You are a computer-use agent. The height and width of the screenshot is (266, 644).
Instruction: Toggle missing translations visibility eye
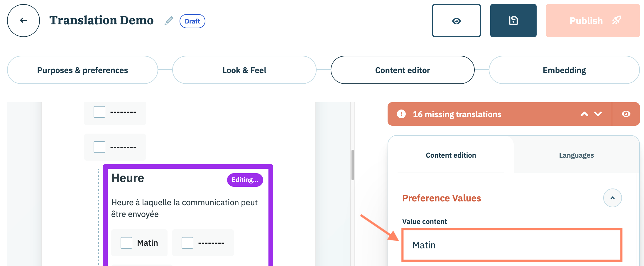tap(626, 114)
